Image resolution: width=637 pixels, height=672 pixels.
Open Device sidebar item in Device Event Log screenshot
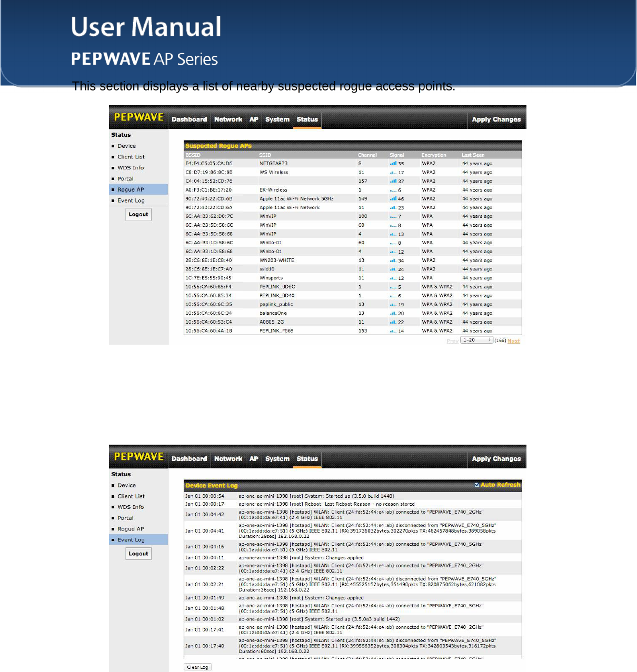point(126,485)
